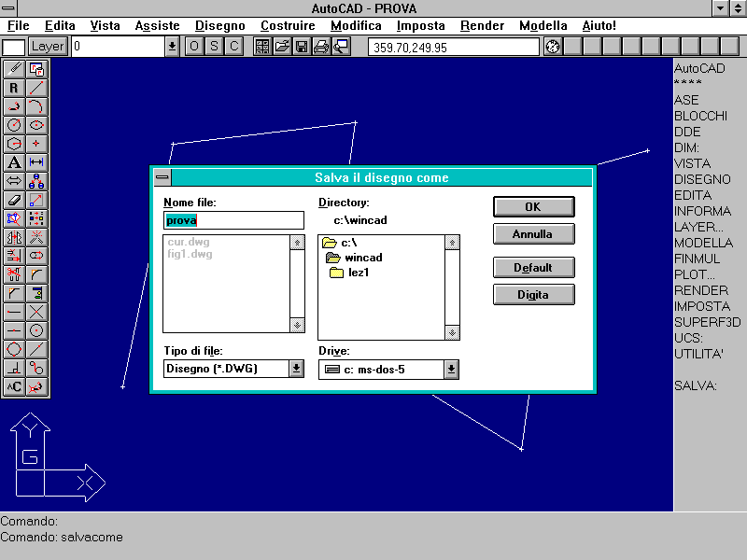Click the Default button
This screenshot has height=560, width=747.
click(533, 267)
